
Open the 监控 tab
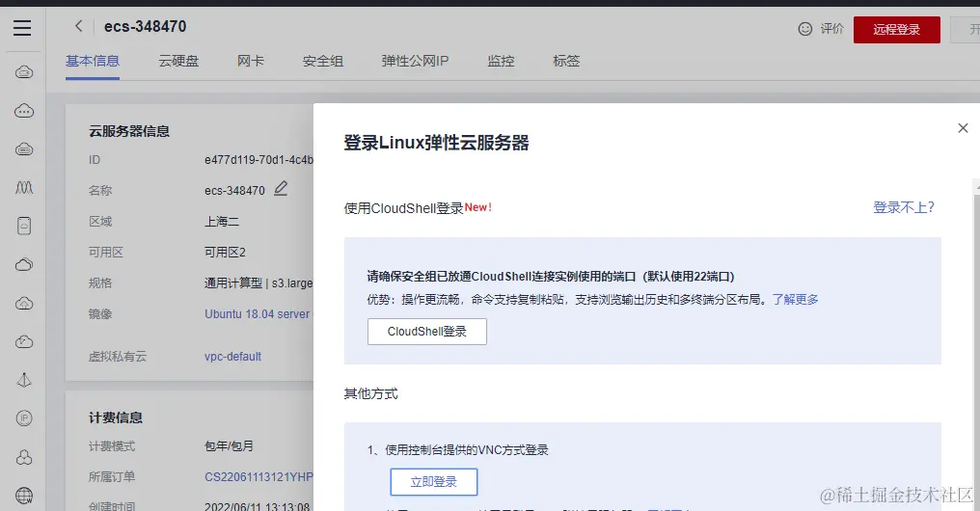[501, 61]
